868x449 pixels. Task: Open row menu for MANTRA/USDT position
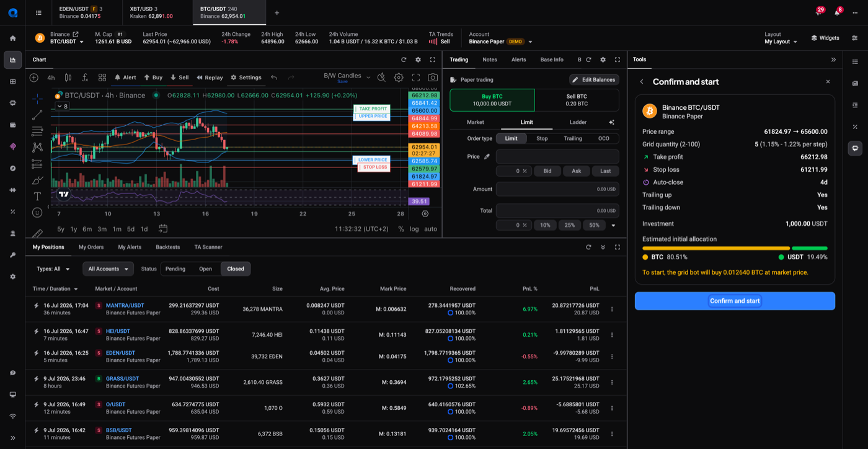tap(612, 309)
